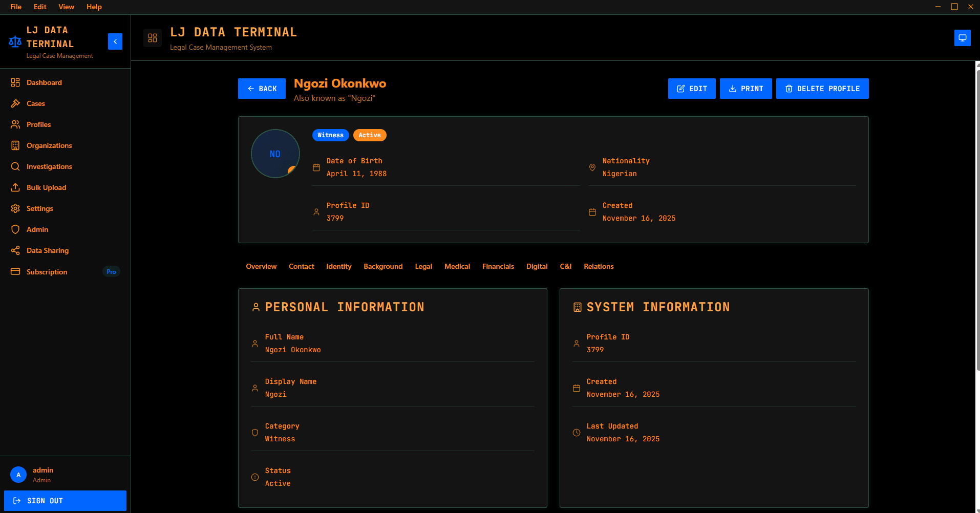Switch to the Financials tab
The image size is (980, 513).
498,266
